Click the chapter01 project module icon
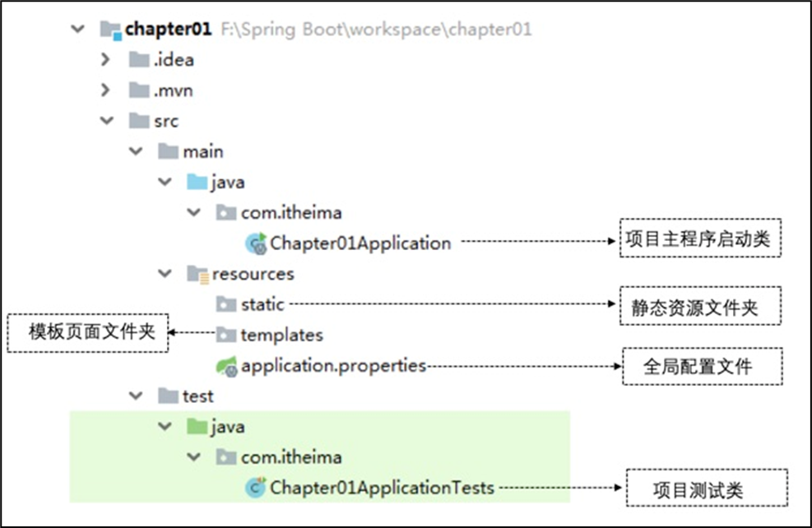Viewport: 812px width, 528px height. [110, 30]
